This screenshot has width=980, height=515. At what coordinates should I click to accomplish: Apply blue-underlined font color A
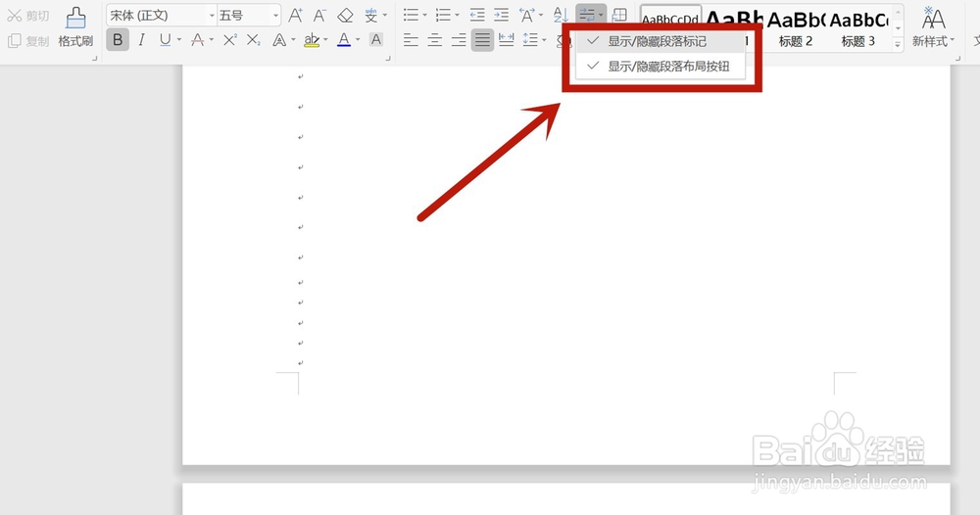[344, 40]
